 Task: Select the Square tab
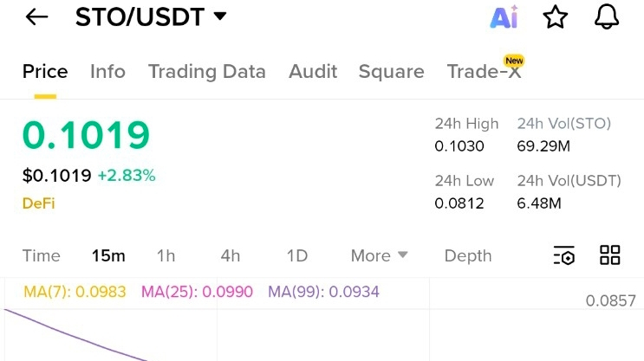tap(391, 72)
